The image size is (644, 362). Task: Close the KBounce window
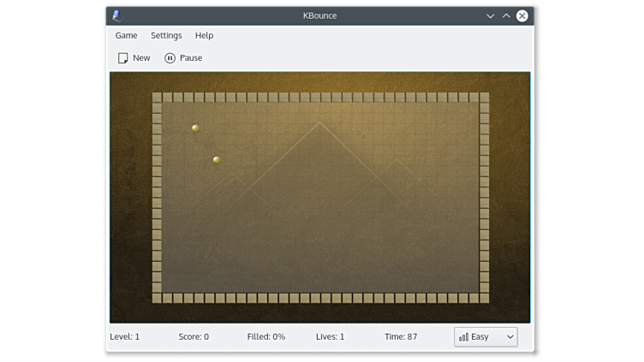click(522, 15)
